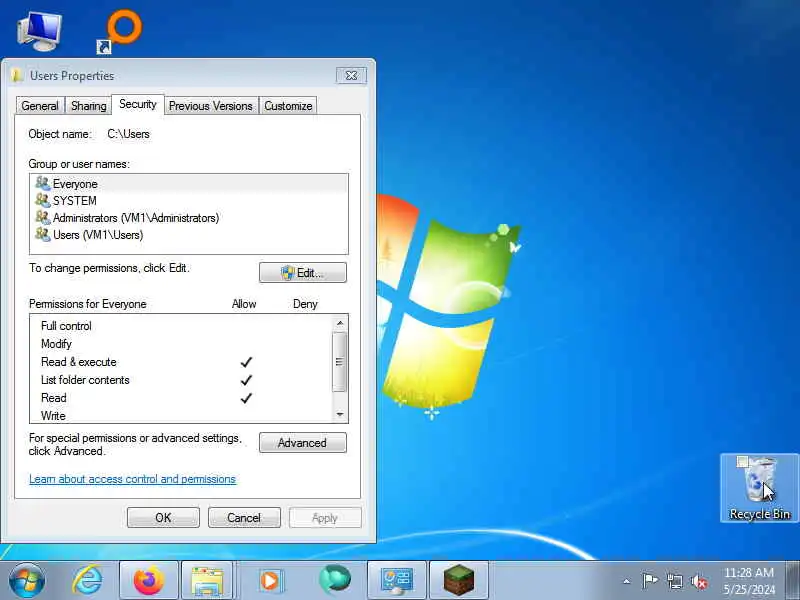Open the Minecraft grass block taskbar icon
This screenshot has width=800, height=600.
tap(459, 580)
